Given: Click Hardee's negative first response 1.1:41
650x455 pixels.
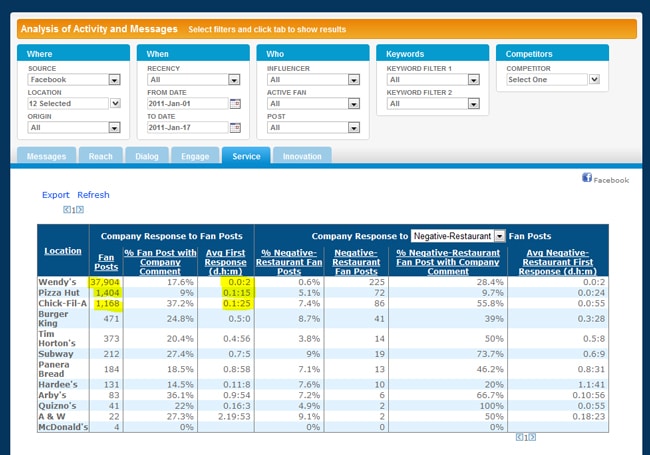Looking at the screenshot, I should click(594, 385).
